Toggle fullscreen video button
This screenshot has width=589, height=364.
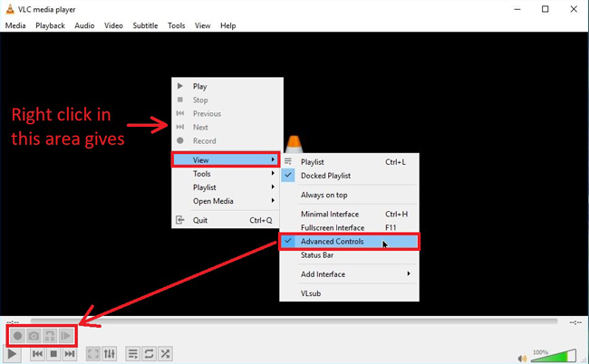click(93, 354)
